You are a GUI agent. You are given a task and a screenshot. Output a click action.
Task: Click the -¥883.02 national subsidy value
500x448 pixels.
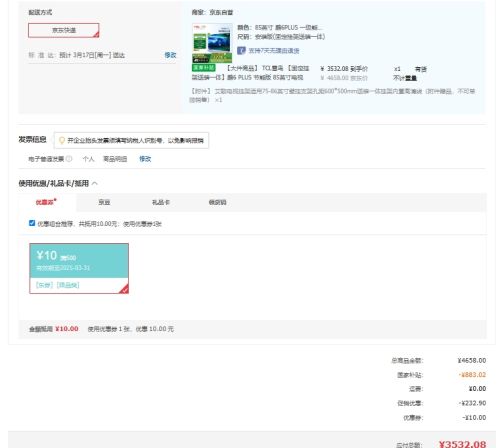pyautogui.click(x=472, y=375)
